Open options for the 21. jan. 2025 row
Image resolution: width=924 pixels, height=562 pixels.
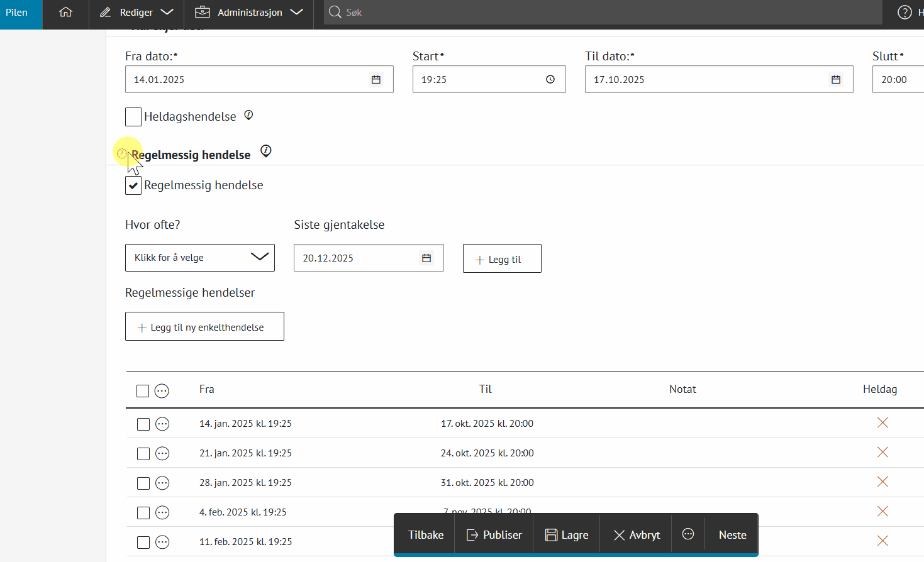point(162,453)
